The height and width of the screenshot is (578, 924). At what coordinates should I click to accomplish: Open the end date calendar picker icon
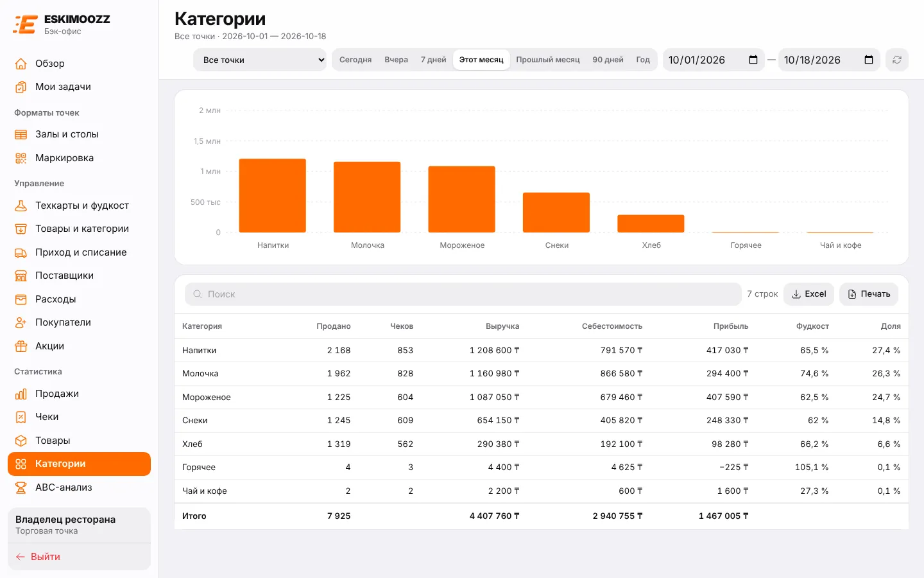coord(869,60)
